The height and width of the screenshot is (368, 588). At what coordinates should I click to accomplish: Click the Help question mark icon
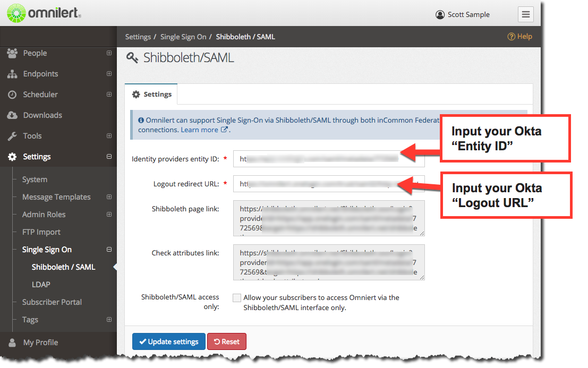click(x=511, y=37)
